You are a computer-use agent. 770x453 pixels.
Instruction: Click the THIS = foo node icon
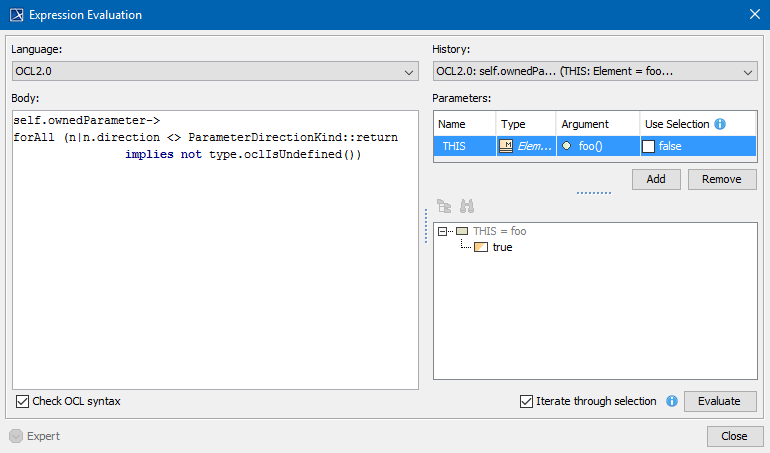462,231
